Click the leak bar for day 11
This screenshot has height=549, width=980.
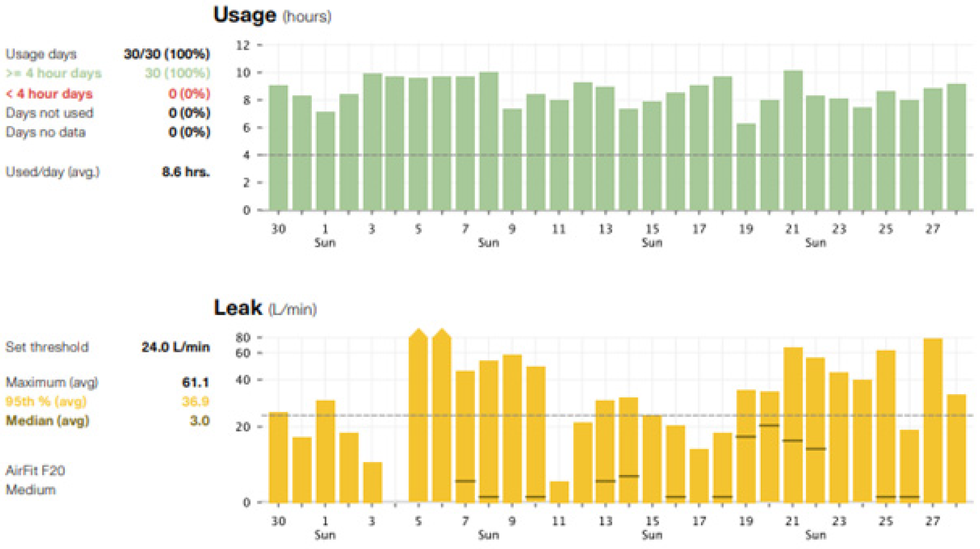tap(559, 492)
